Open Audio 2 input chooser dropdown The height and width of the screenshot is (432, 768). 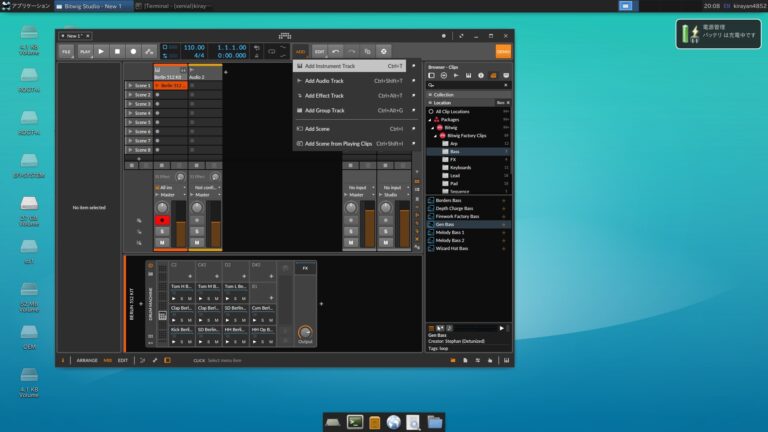click(205, 188)
